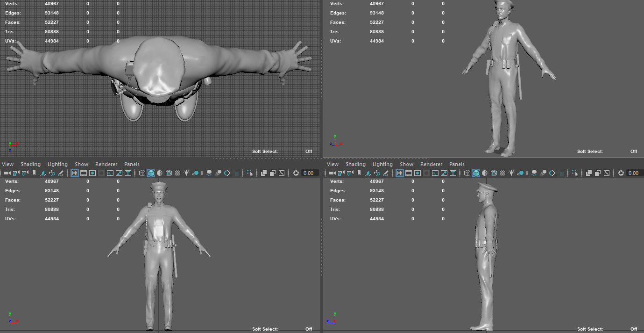644x333 pixels.
Task: Enable Textured display in front view panel
Action: point(177,173)
